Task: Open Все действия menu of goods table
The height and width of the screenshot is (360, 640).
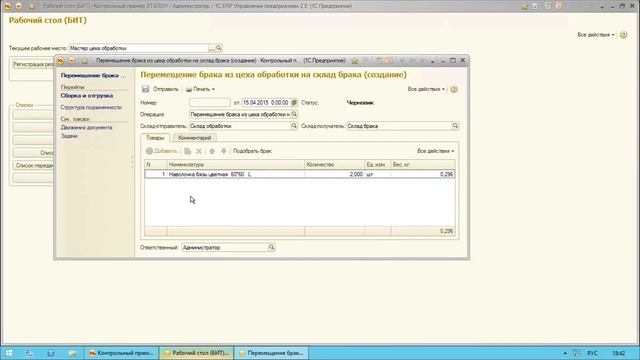Action: pyautogui.click(x=436, y=151)
